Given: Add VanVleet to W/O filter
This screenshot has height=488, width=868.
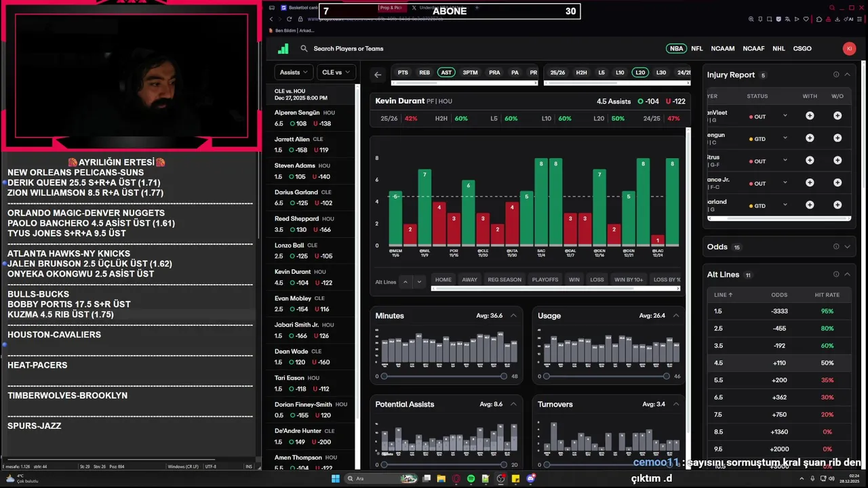Looking at the screenshot, I should (x=837, y=116).
